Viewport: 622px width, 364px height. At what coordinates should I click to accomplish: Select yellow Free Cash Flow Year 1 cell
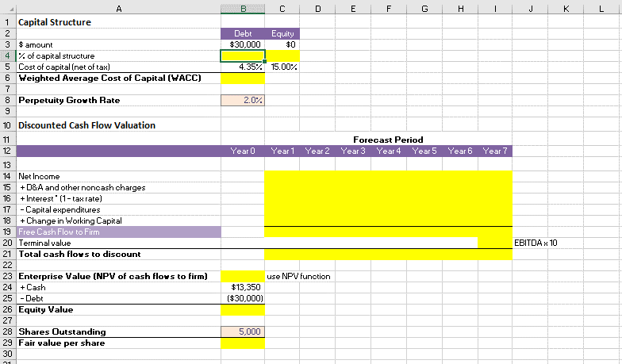point(282,232)
